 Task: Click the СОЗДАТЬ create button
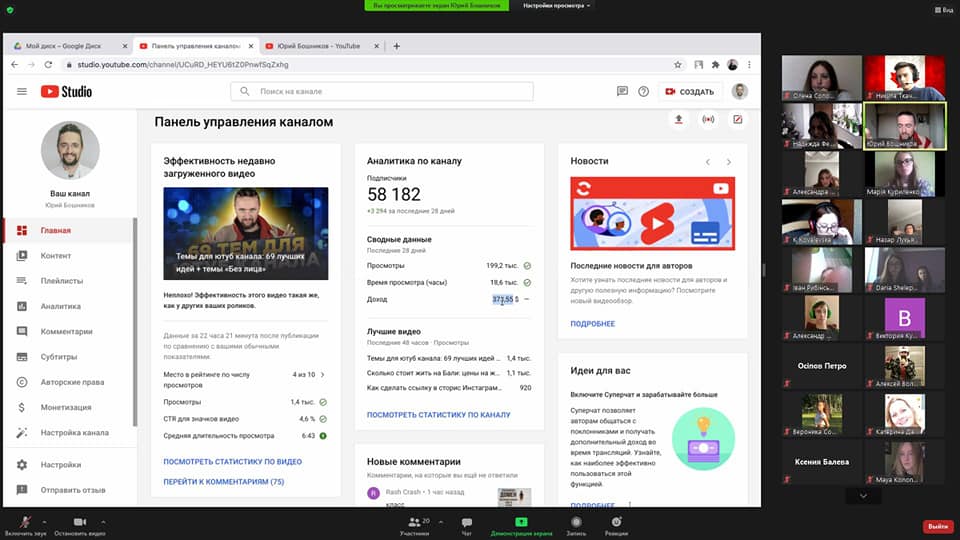point(690,91)
